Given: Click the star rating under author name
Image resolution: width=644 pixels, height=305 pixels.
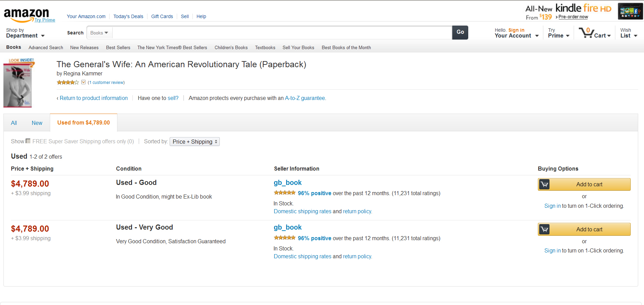Looking at the screenshot, I should click(68, 82).
